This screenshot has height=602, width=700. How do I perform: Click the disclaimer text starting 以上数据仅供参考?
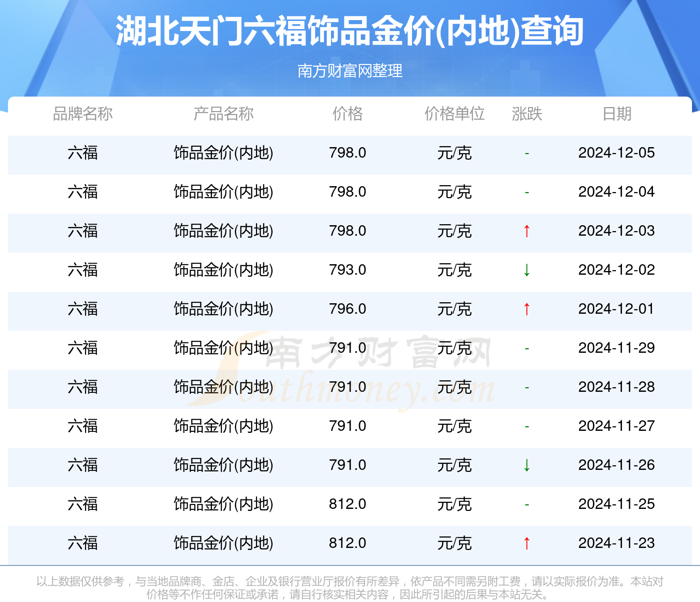pos(350,587)
